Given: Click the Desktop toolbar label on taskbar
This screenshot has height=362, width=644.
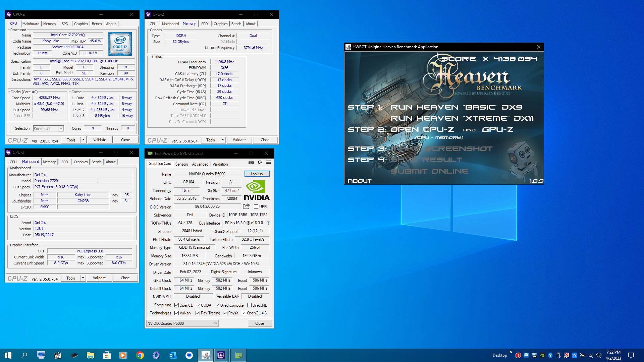Looking at the screenshot, I should tap(499, 355).
